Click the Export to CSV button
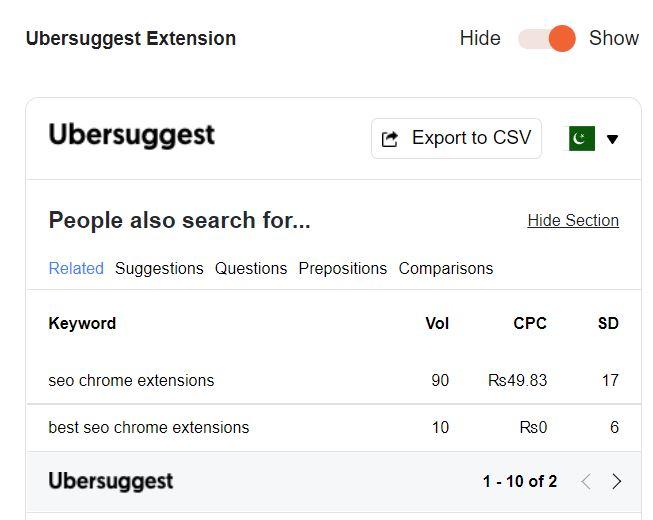 (456, 138)
